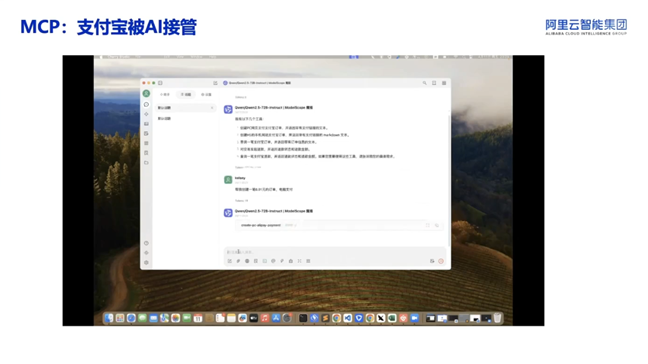This screenshot has width=648, height=364.
Task: Switch to the 助手 tab
Action: click(165, 95)
